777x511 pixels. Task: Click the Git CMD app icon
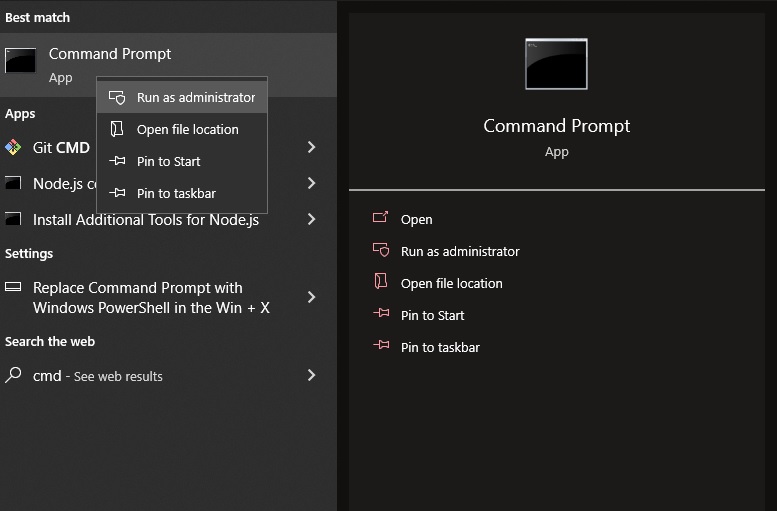click(x=13, y=147)
